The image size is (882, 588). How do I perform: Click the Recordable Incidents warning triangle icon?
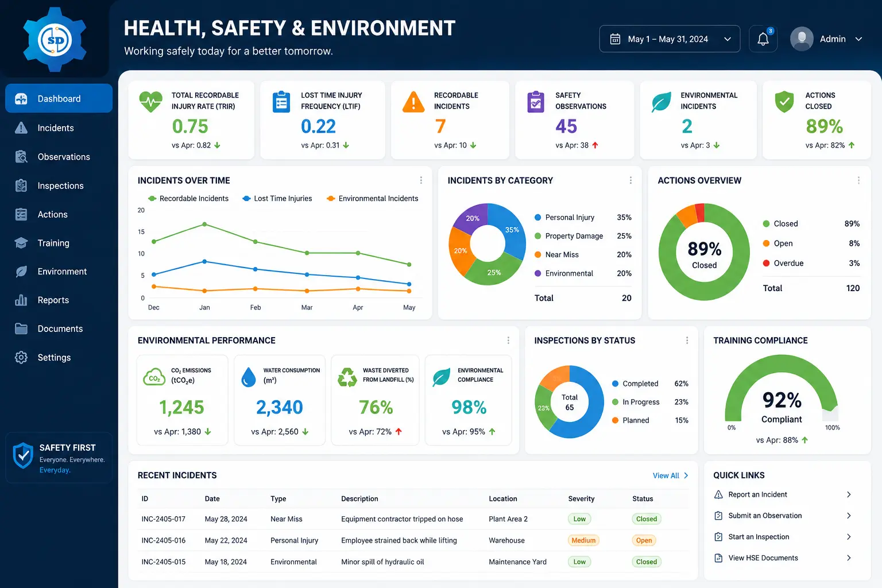click(x=413, y=102)
